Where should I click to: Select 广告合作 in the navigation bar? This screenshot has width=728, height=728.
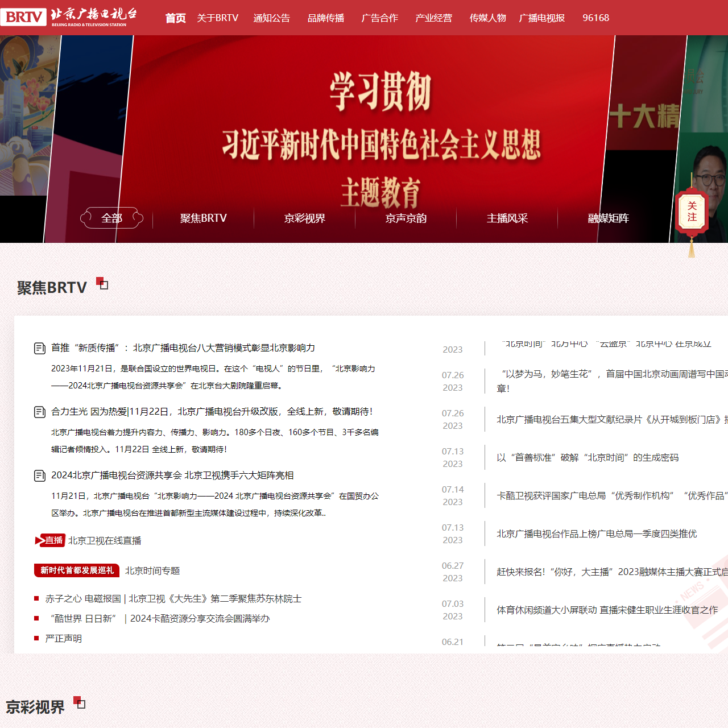(380, 18)
